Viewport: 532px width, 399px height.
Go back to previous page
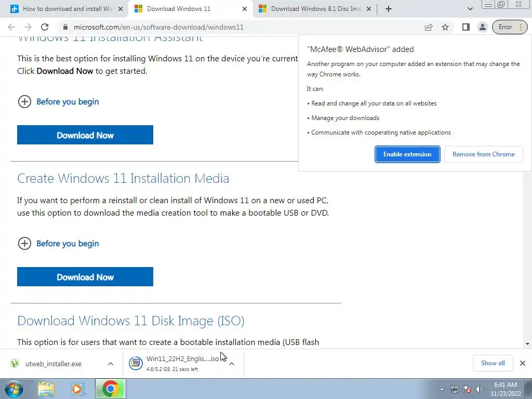click(x=11, y=27)
